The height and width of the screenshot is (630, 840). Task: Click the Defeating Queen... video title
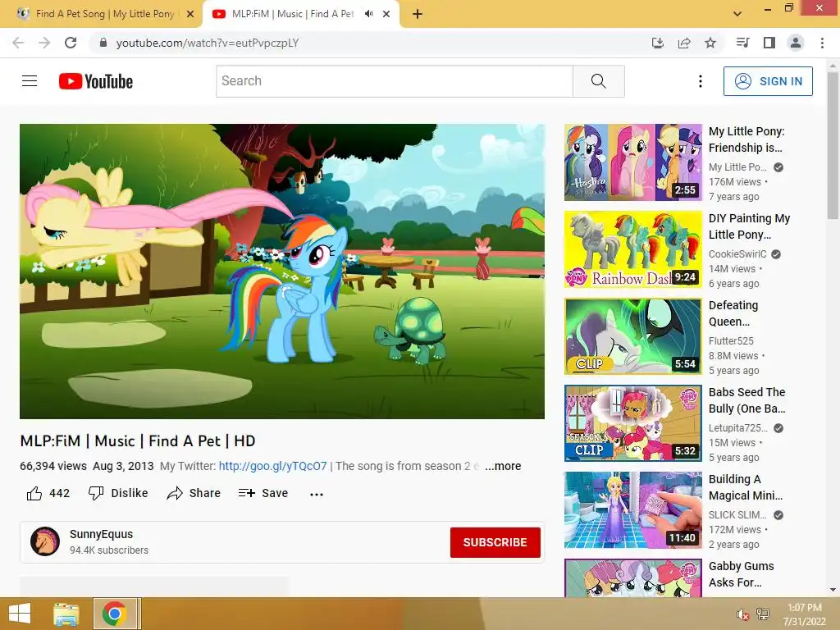(x=733, y=313)
